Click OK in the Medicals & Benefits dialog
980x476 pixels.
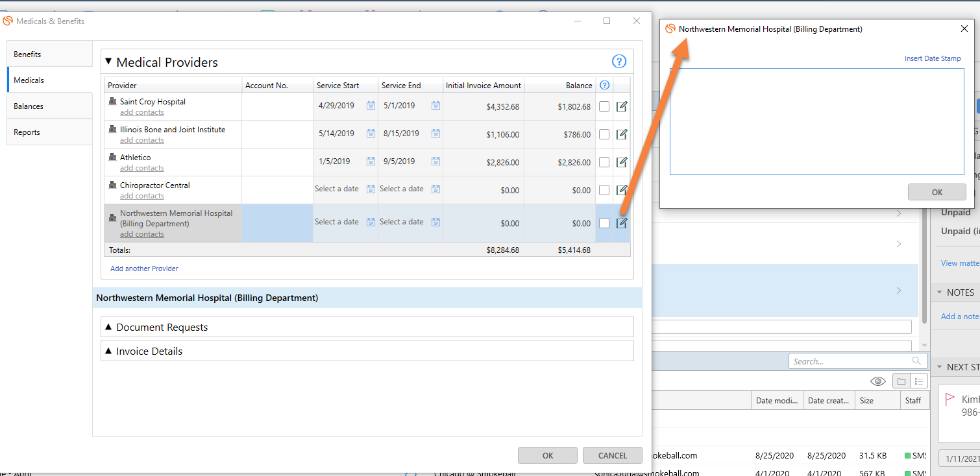548,455
